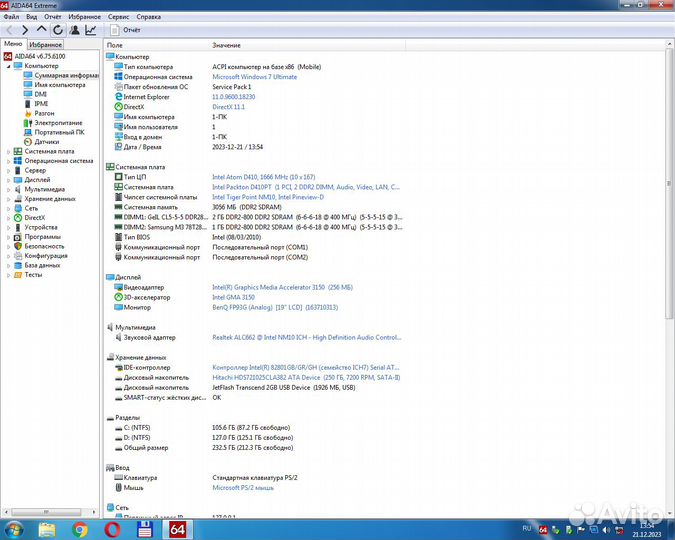Open the DirectX 11.1 link
This screenshot has width=675, height=540.
(229, 107)
